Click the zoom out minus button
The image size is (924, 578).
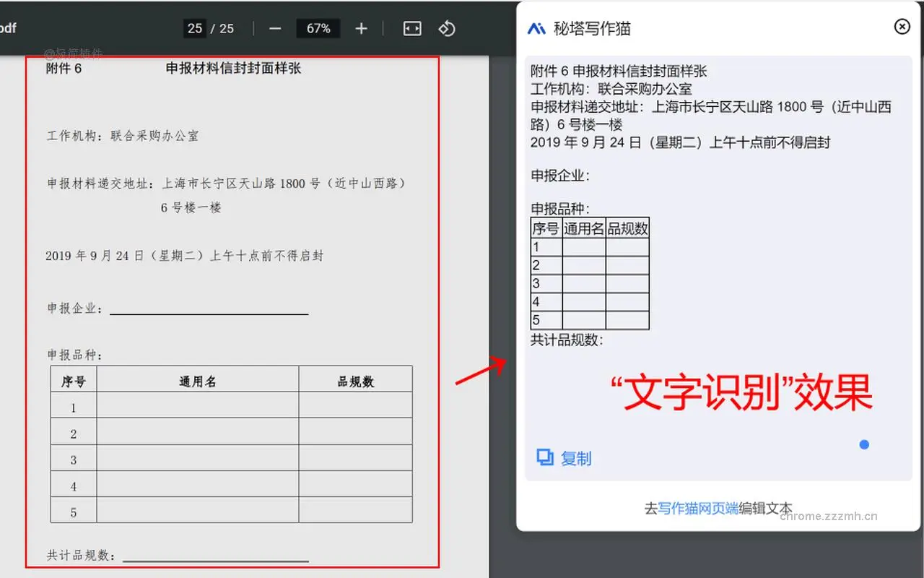(275, 28)
